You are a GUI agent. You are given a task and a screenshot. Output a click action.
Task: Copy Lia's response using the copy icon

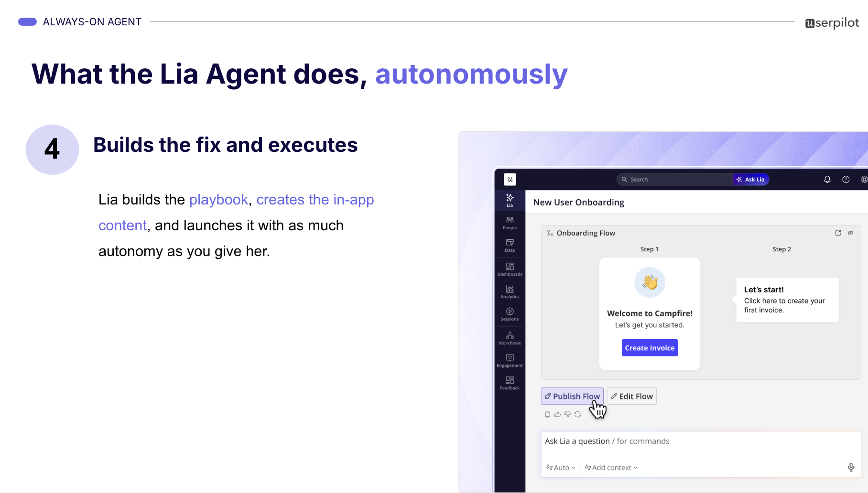(x=547, y=414)
